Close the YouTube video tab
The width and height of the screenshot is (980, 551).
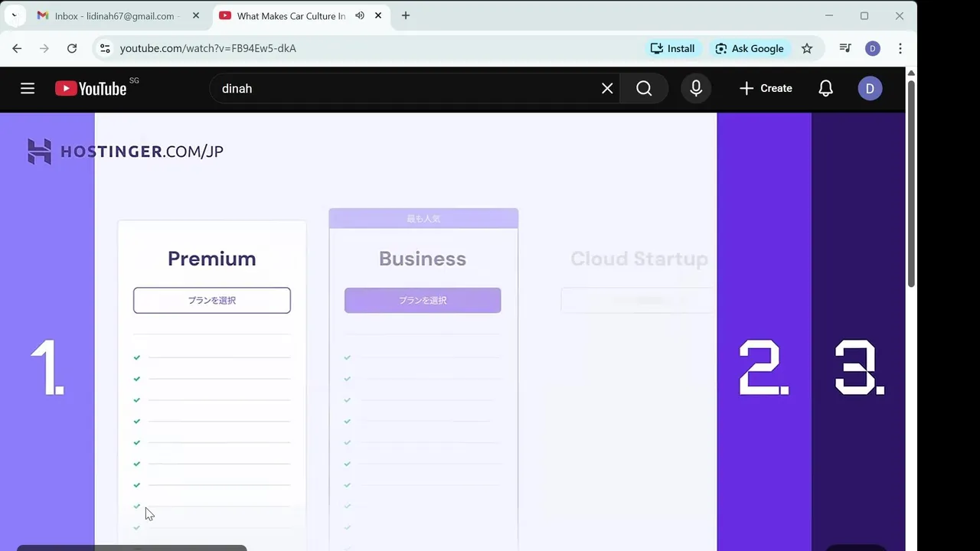378,16
